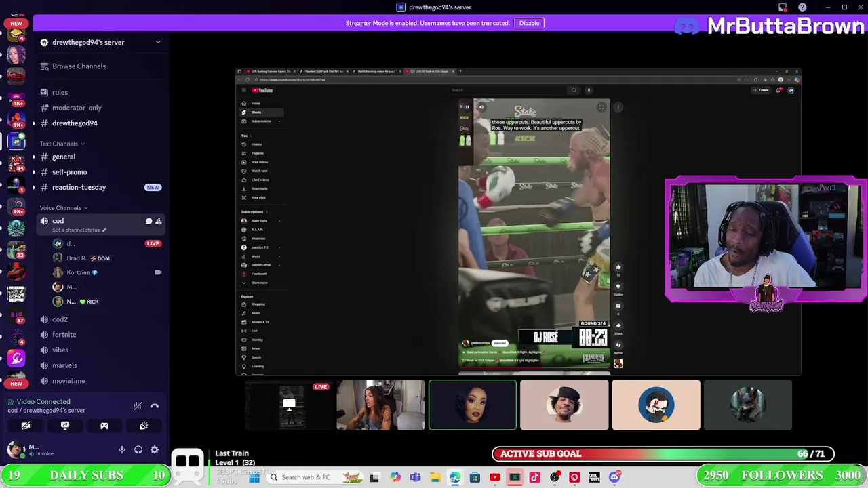This screenshot has height=488, width=868.
Task: Disconnect from the voice call
Action: (x=155, y=406)
